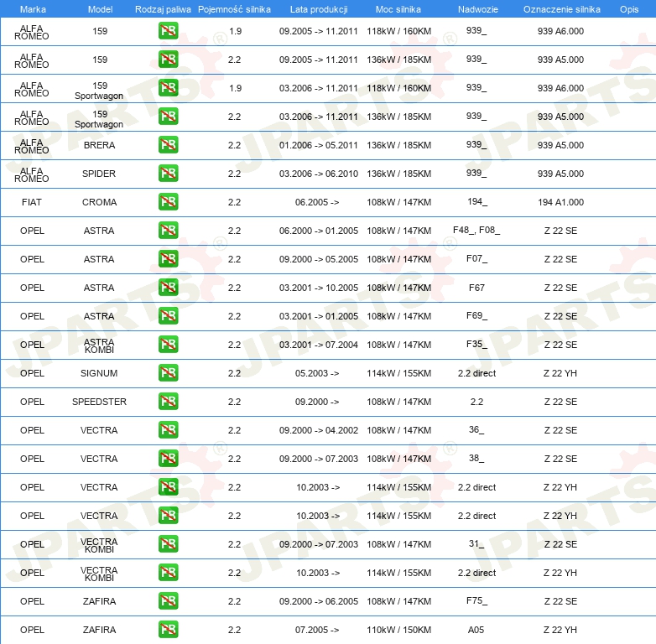Click the Marka column header

tap(33, 9)
